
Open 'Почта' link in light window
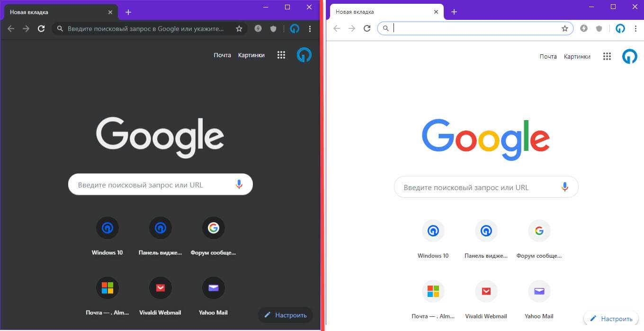click(x=548, y=57)
